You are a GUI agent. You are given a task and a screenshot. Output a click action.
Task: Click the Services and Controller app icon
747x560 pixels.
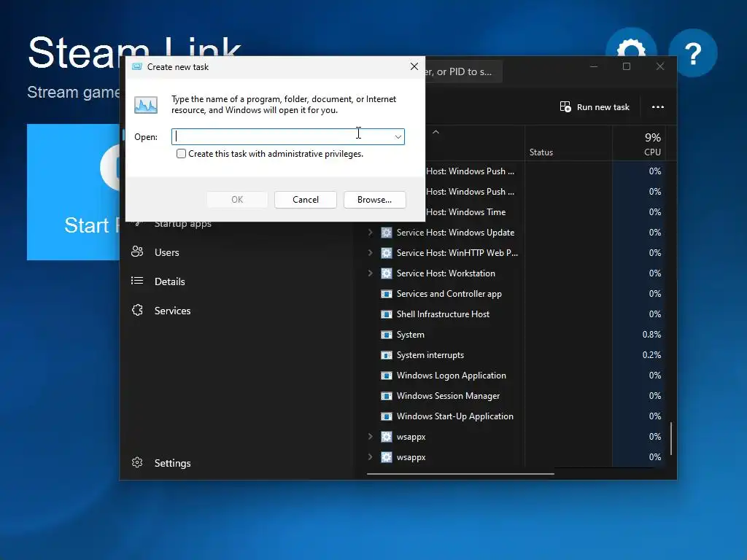[x=387, y=294]
